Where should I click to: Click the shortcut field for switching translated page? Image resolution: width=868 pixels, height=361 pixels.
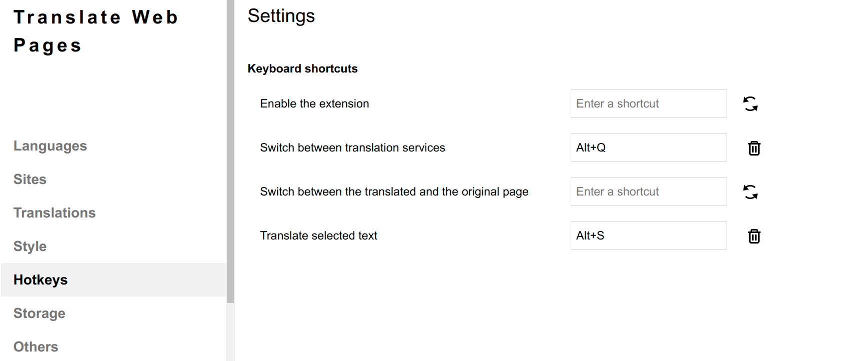pos(648,191)
